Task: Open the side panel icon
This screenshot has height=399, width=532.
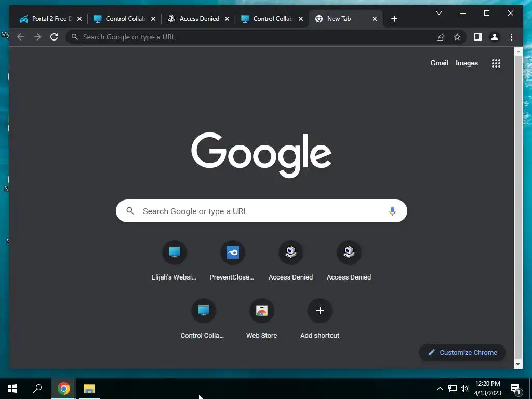Action: [x=478, y=37]
